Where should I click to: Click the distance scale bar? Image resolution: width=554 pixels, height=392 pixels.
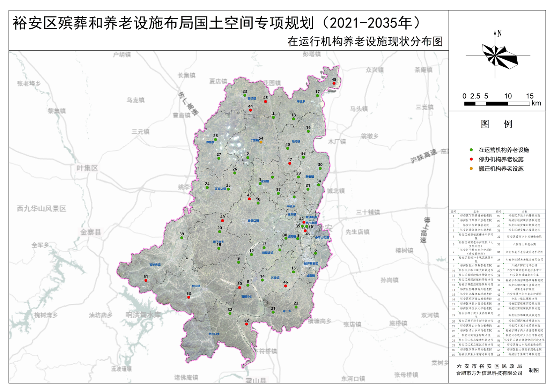tap(497, 103)
